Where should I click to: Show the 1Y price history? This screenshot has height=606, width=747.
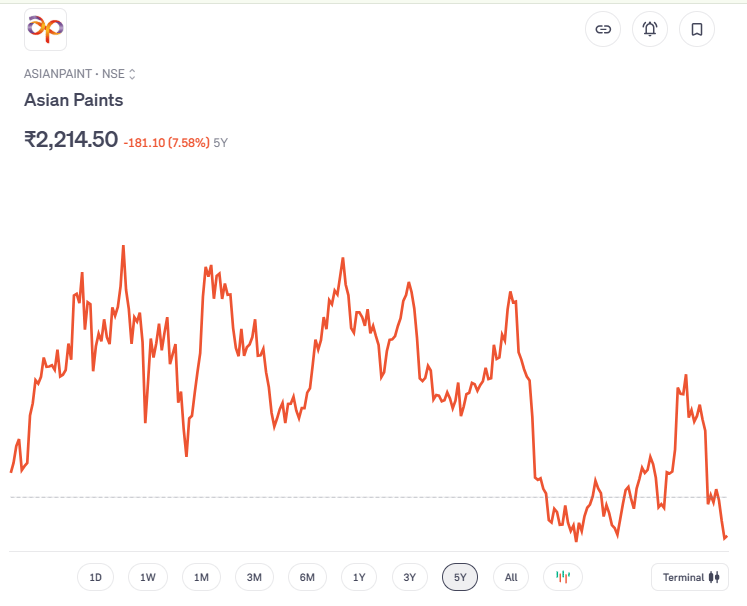tap(359, 577)
